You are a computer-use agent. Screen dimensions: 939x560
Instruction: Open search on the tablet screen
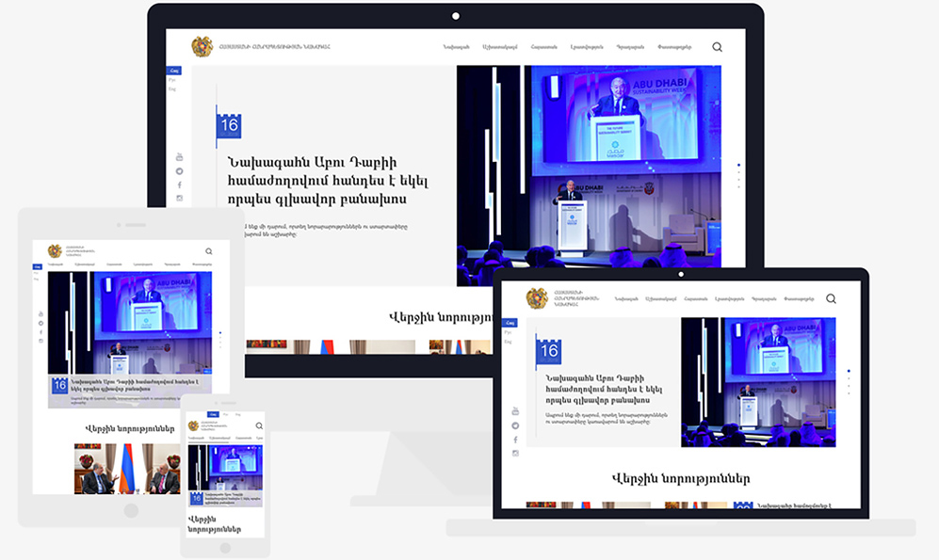click(208, 251)
